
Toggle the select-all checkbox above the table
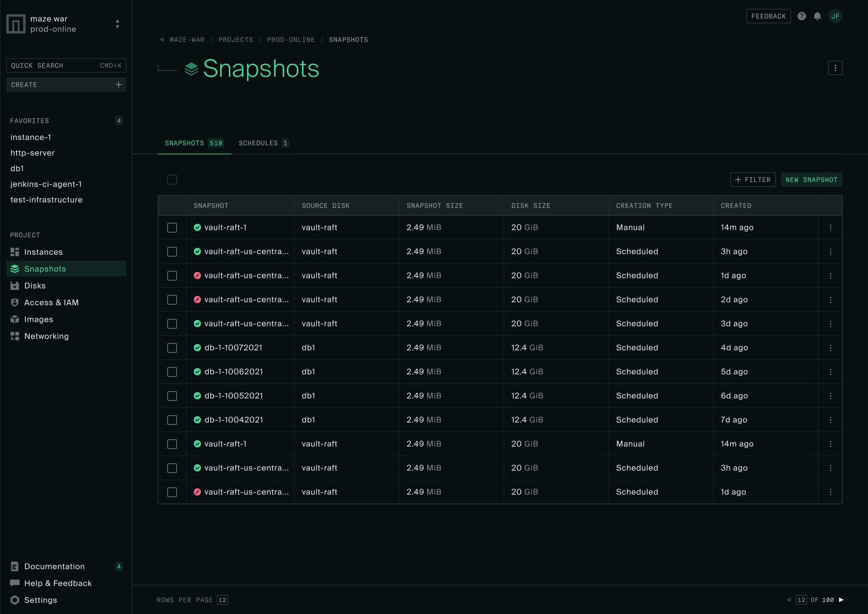[172, 180]
